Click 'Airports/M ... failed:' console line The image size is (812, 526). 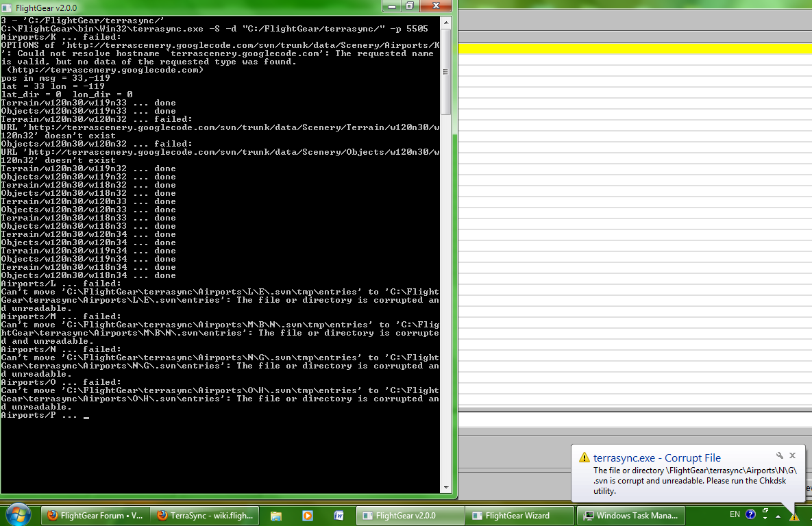[60, 316]
